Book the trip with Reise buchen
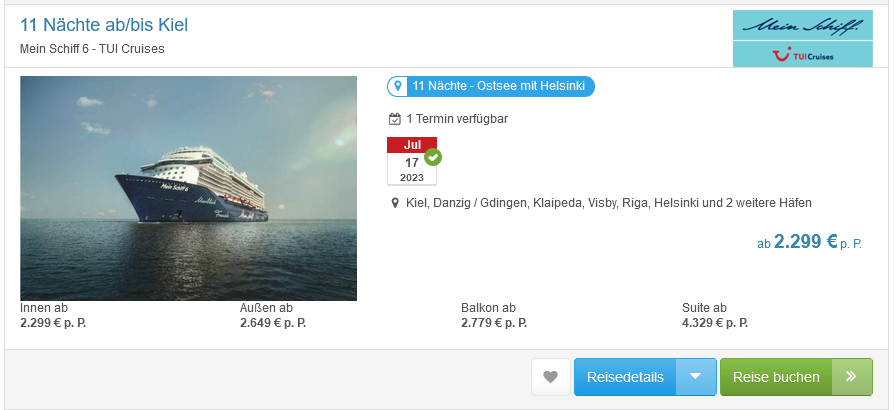The width and height of the screenshot is (895, 410). pyautogui.click(x=776, y=377)
